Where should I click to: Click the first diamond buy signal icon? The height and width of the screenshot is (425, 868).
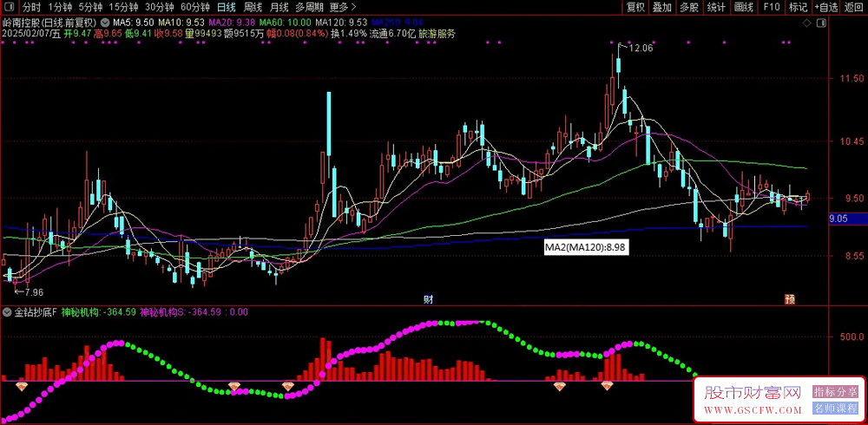(x=22, y=386)
